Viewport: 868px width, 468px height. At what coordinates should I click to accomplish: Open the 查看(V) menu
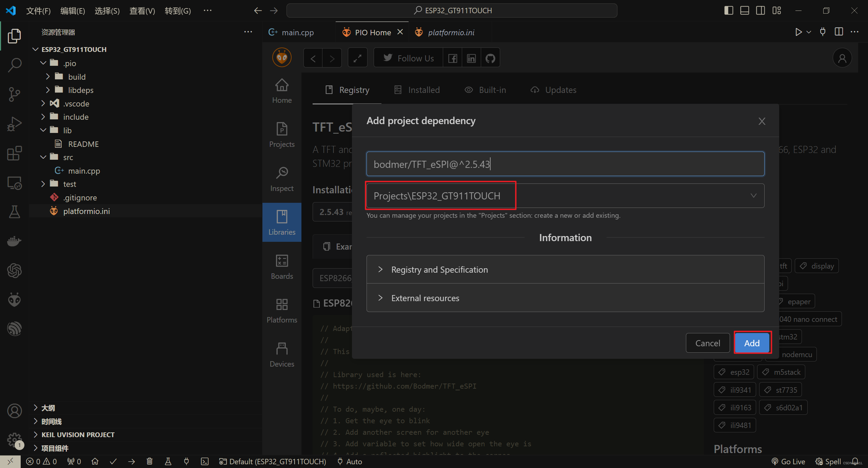pyautogui.click(x=142, y=11)
